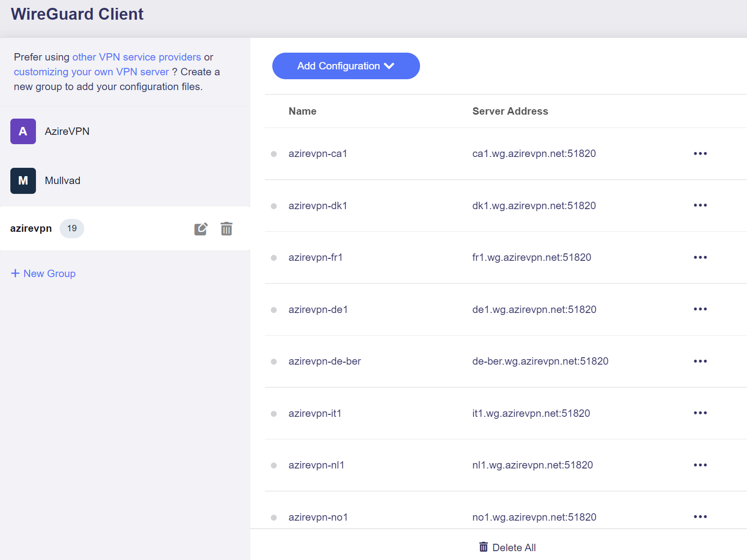Viewport: 747px width, 560px height.
Task: Click address de-ber.wg.azirevpn.net:51820
Action: [540, 361]
